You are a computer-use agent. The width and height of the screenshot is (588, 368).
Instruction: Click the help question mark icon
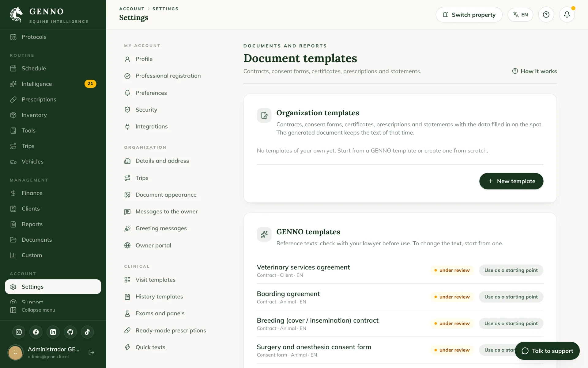tap(546, 15)
